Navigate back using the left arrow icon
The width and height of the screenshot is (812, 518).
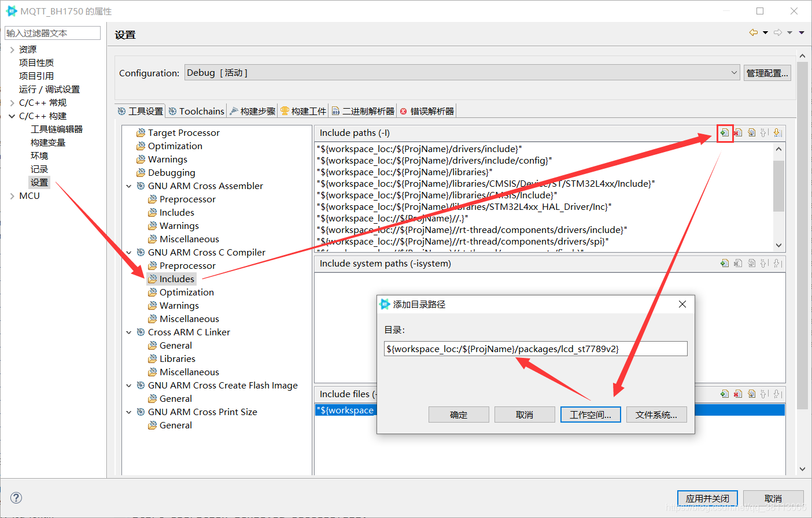point(752,32)
